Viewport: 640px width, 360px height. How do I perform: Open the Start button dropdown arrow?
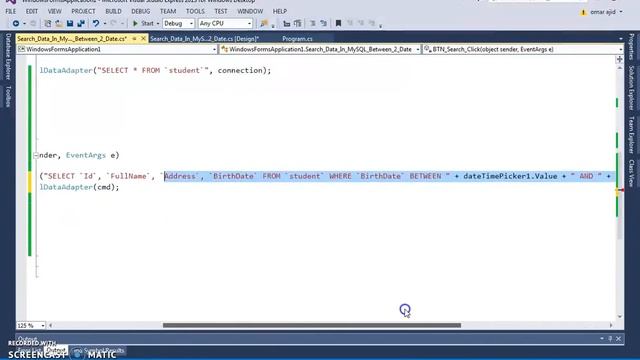click(x=158, y=24)
